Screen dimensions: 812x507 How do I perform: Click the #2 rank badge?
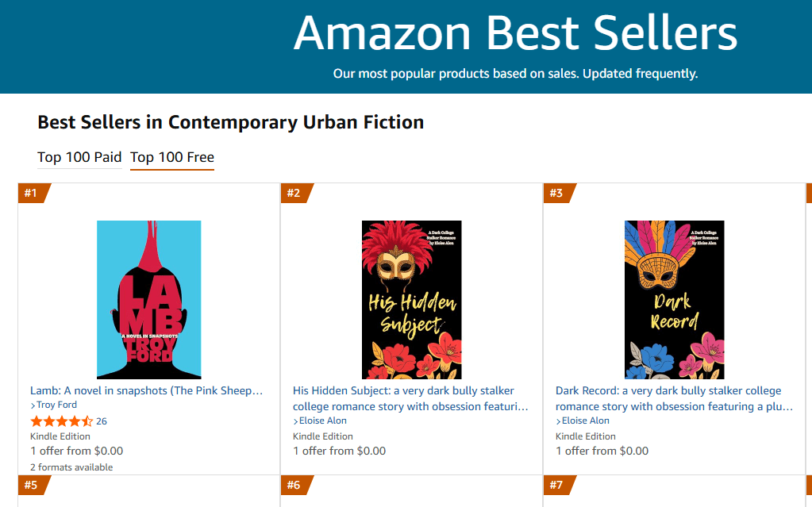[x=294, y=193]
